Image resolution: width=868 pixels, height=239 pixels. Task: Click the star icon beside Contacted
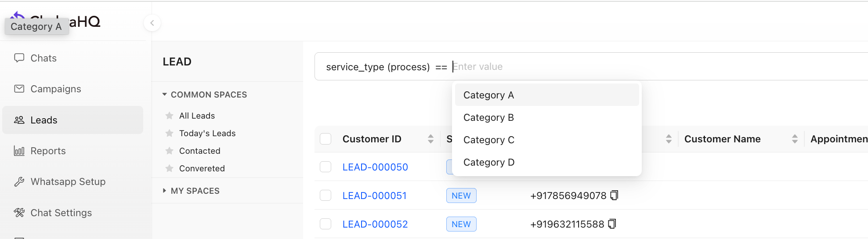[x=169, y=151]
